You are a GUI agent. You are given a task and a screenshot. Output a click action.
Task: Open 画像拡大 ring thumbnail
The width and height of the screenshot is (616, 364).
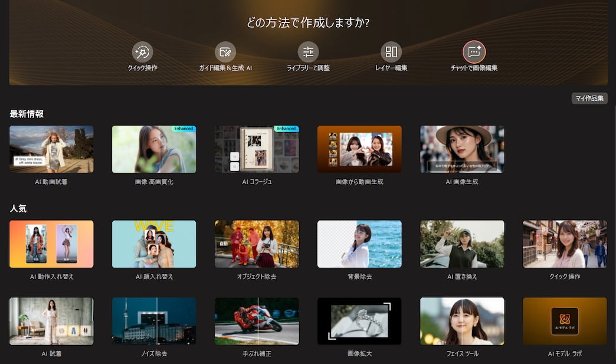point(359,321)
